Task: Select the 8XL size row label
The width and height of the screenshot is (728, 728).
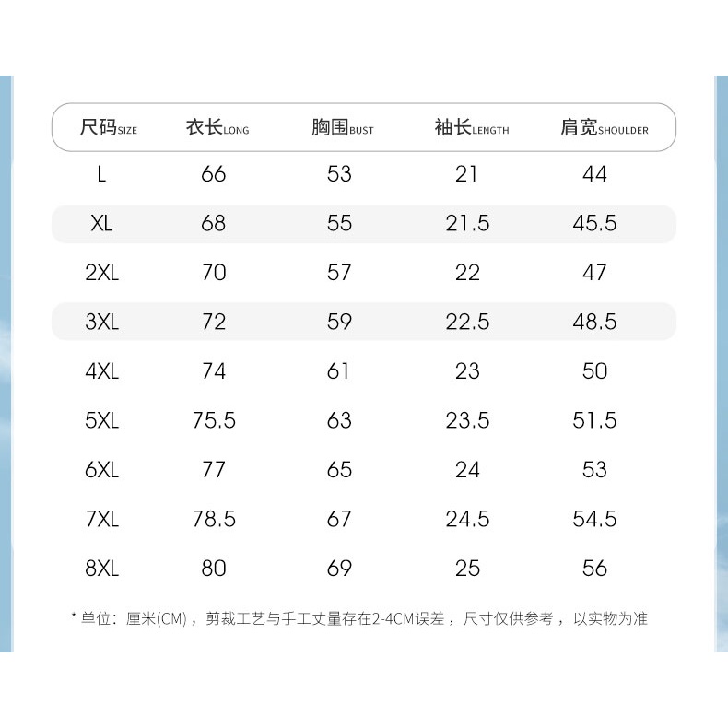Action: click(101, 569)
